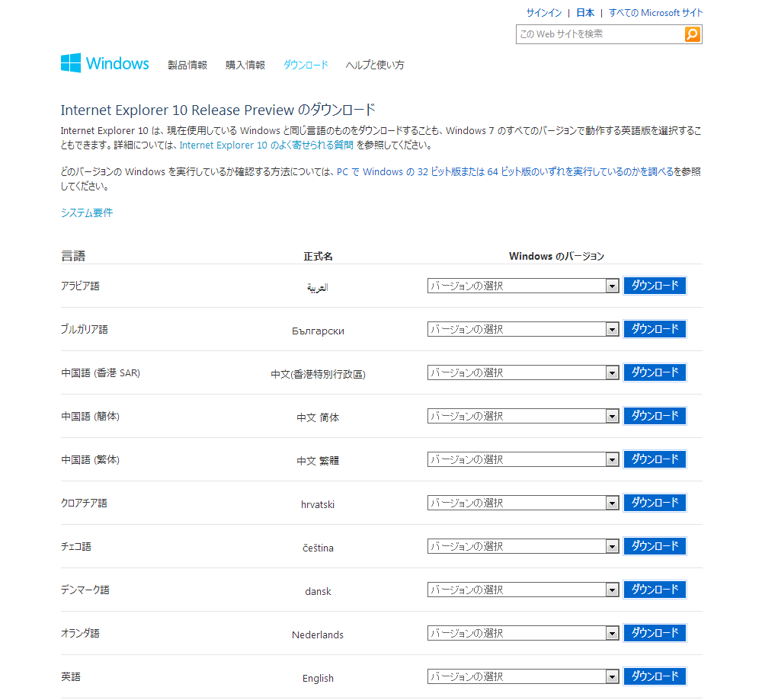The image size is (762, 700).
Task: Open the サインイン link
Action: [544, 13]
